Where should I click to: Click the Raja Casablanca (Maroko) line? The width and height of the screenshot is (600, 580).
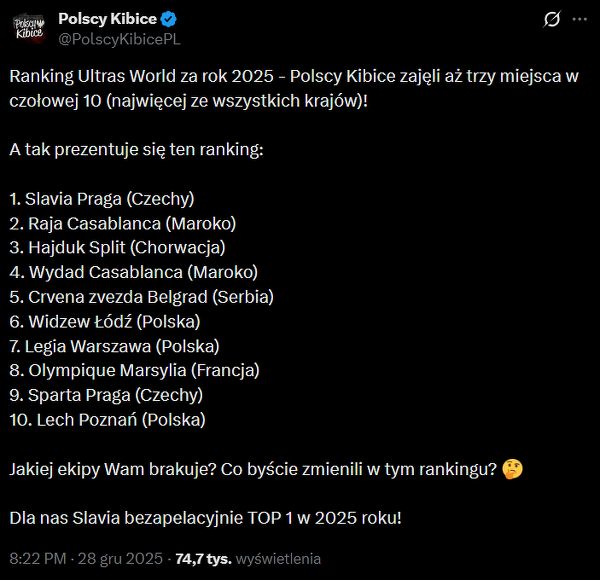click(x=123, y=223)
